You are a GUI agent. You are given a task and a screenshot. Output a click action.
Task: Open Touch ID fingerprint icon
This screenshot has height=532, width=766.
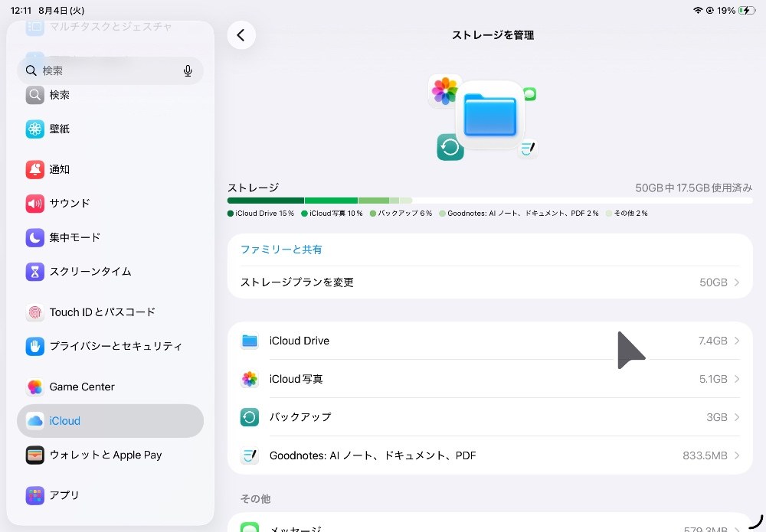click(34, 312)
